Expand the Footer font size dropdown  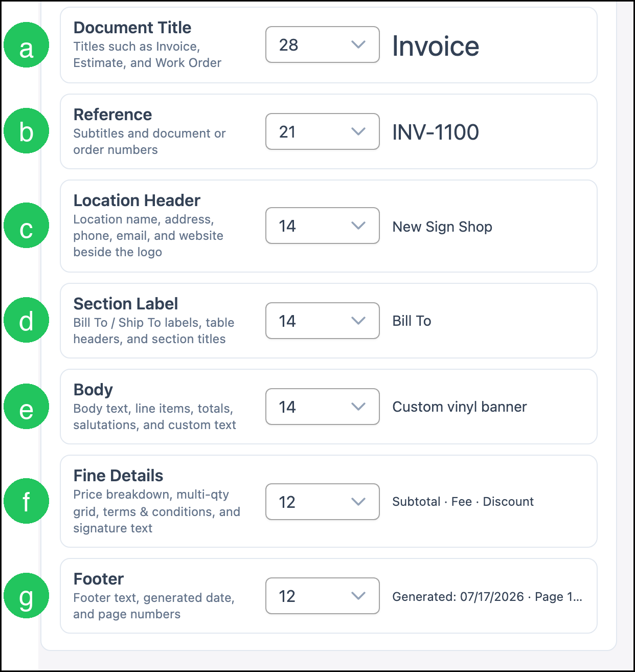(x=323, y=596)
